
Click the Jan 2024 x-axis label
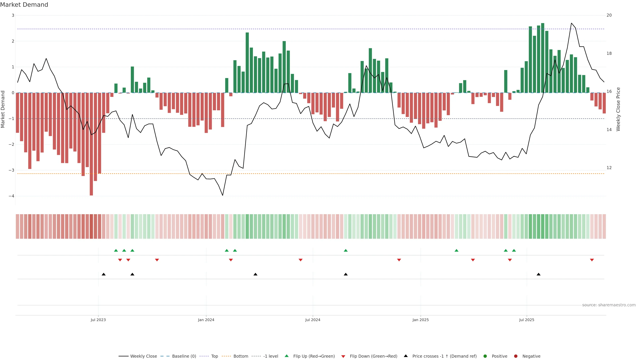206,320
